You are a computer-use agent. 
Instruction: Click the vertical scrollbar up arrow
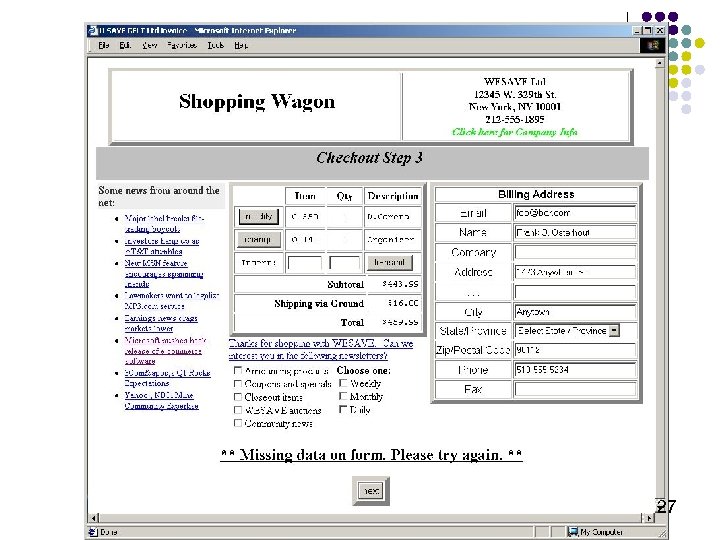[660, 62]
